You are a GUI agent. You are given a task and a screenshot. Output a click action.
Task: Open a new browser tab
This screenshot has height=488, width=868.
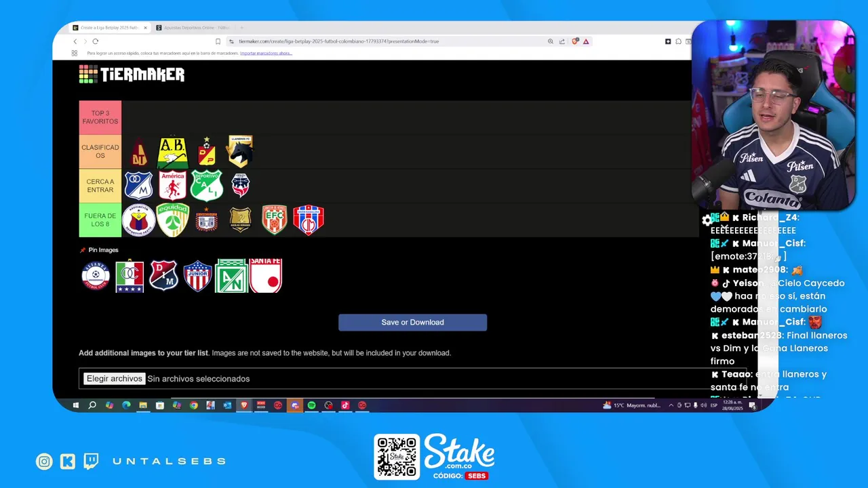click(x=241, y=28)
